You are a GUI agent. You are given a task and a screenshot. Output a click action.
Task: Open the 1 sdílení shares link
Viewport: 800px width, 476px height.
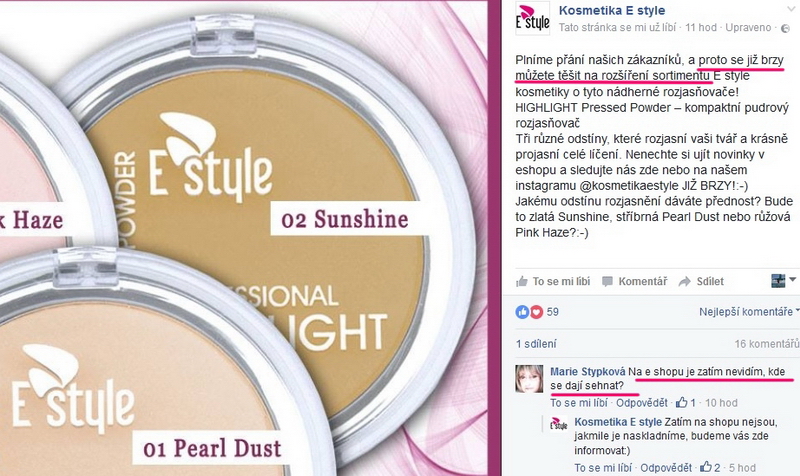point(536,344)
